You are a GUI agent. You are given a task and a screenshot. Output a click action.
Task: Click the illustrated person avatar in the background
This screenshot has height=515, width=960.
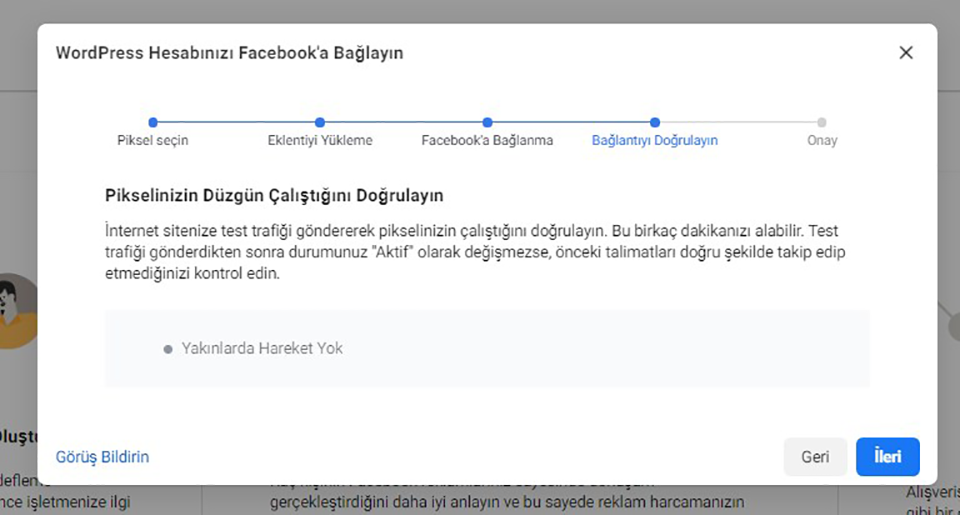pos(17,310)
